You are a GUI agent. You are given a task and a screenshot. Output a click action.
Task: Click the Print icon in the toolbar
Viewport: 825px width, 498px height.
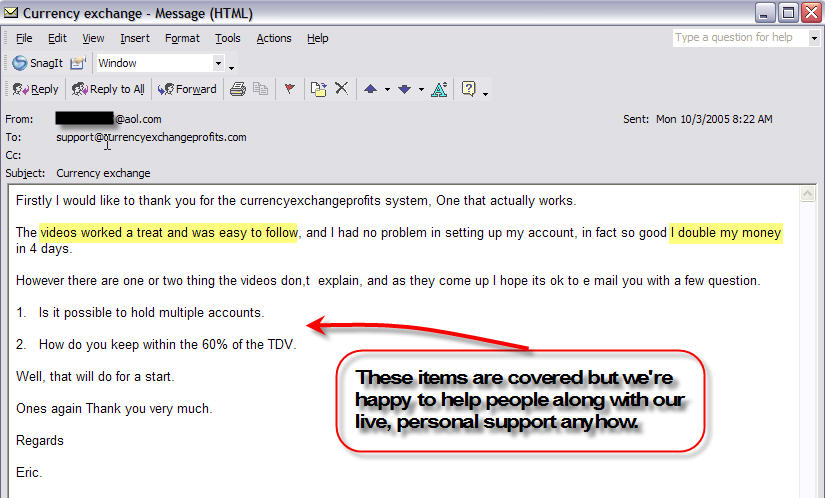[x=238, y=89]
